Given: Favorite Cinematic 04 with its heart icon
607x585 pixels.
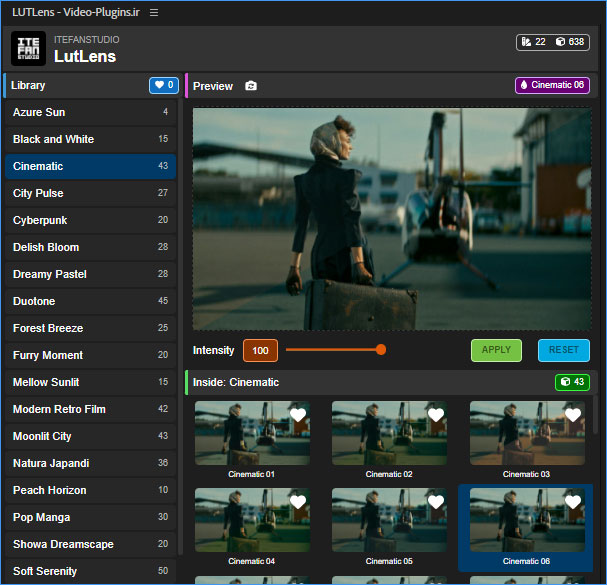Looking at the screenshot, I should point(298,502).
